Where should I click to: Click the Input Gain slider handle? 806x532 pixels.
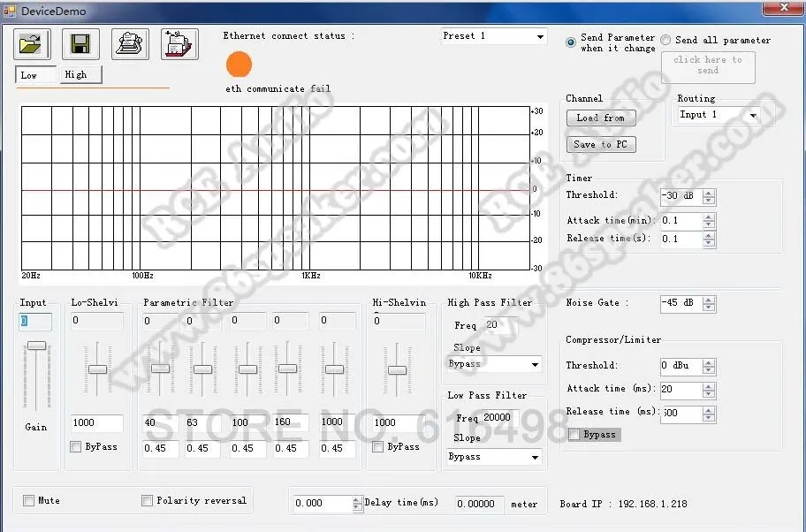[36, 346]
